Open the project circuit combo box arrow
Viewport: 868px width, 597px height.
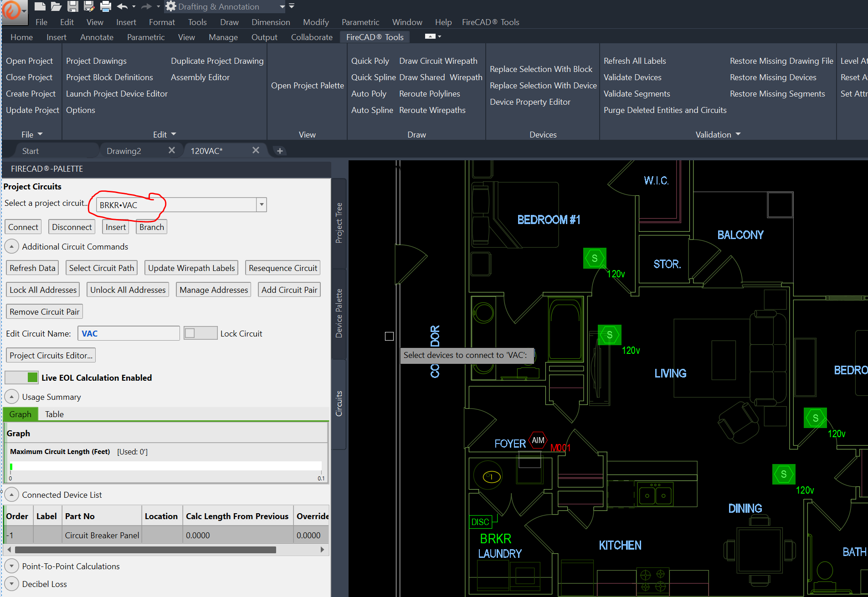tap(262, 204)
